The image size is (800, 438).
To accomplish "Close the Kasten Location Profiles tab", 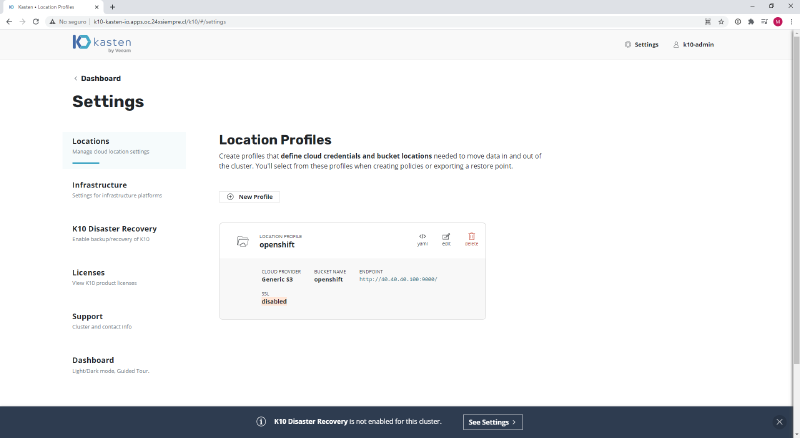I will pyautogui.click(x=96, y=7).
